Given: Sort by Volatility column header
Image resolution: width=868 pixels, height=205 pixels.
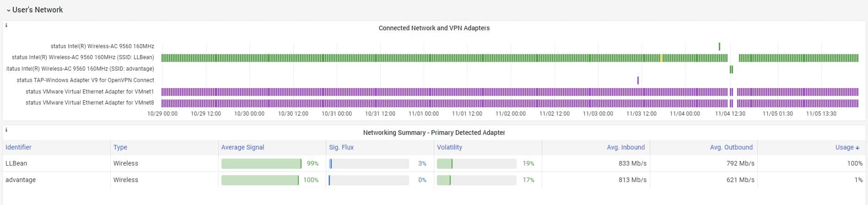Looking at the screenshot, I should [x=449, y=147].
